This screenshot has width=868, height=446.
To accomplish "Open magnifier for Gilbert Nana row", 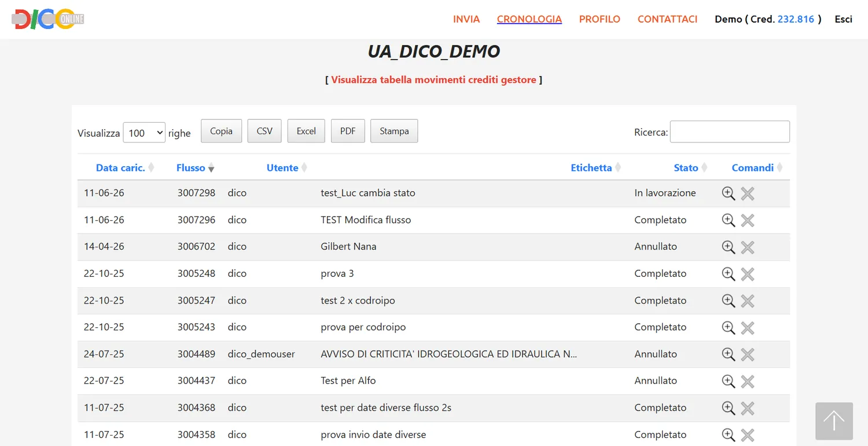I will coord(729,247).
